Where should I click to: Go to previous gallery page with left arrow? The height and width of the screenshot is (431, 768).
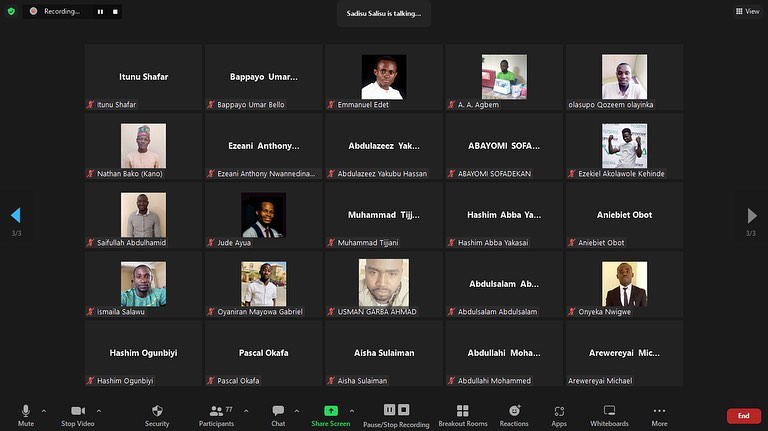15,215
